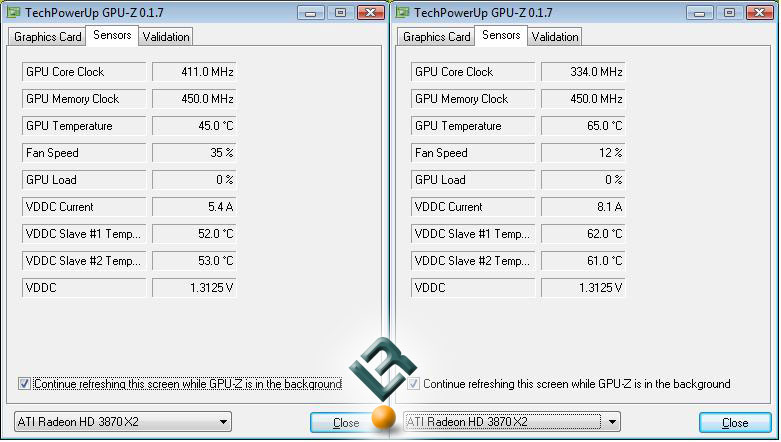This screenshot has width=781, height=442.
Task: Toggle background refresh checkbox in right window
Action: point(413,384)
